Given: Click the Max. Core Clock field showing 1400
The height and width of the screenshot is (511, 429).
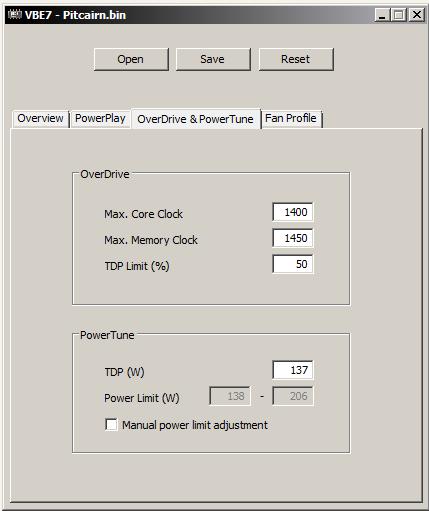Looking at the screenshot, I should [293, 212].
